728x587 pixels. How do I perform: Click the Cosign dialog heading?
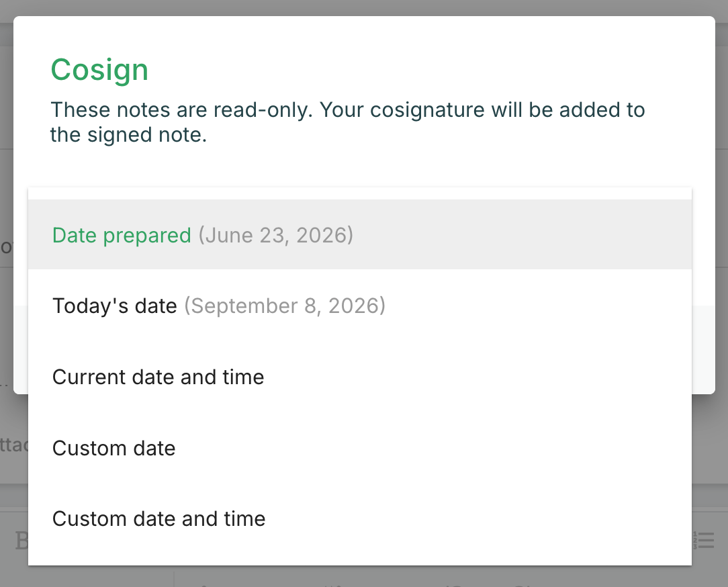pyautogui.click(x=99, y=70)
